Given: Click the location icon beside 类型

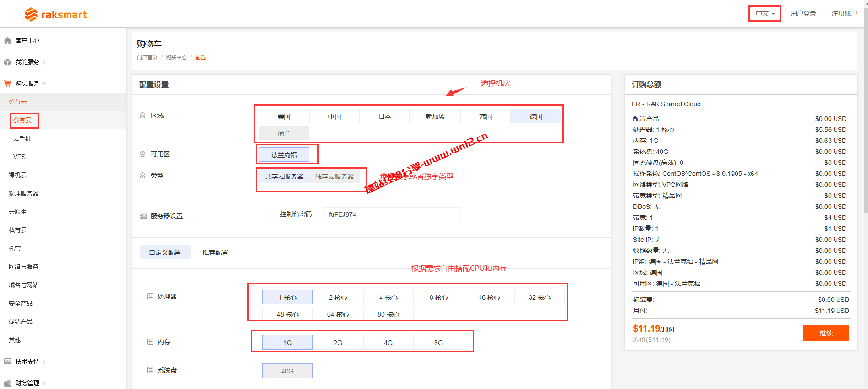Looking at the screenshot, I should coord(142,175).
